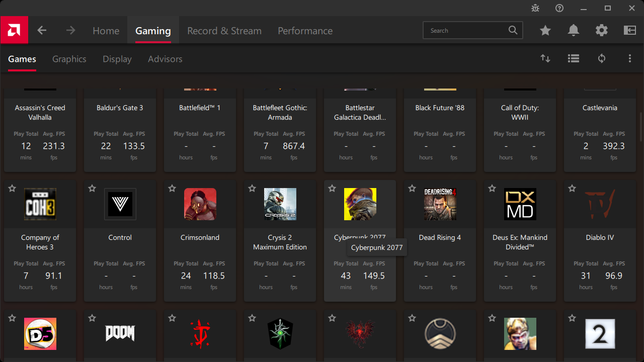644x362 pixels.
Task: Click the search magnifier icon
Action: pyautogui.click(x=513, y=30)
